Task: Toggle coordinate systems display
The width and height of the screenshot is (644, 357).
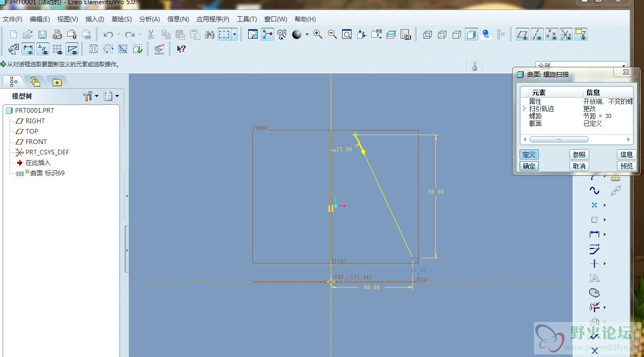Action: (566, 35)
